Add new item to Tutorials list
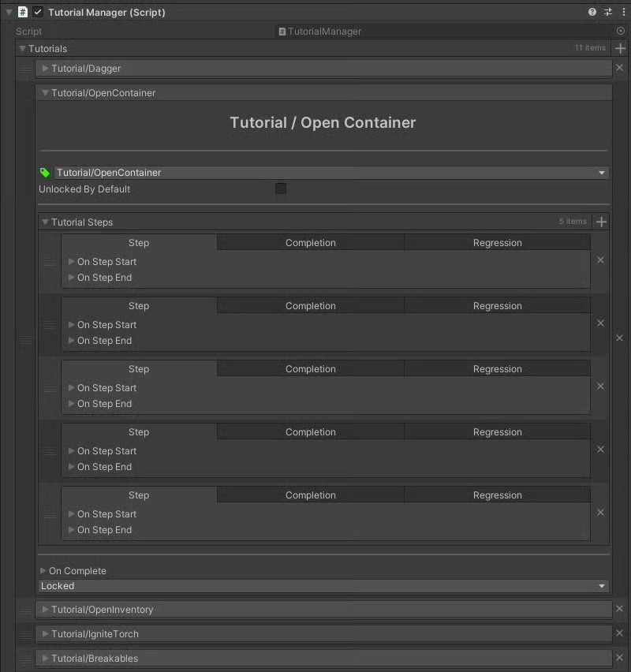 pos(620,49)
